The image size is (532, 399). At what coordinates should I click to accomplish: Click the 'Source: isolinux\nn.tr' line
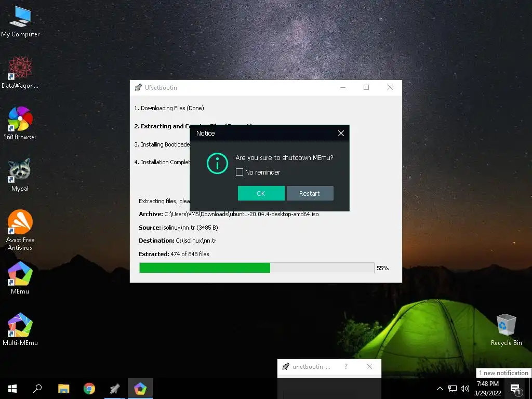tap(178, 228)
